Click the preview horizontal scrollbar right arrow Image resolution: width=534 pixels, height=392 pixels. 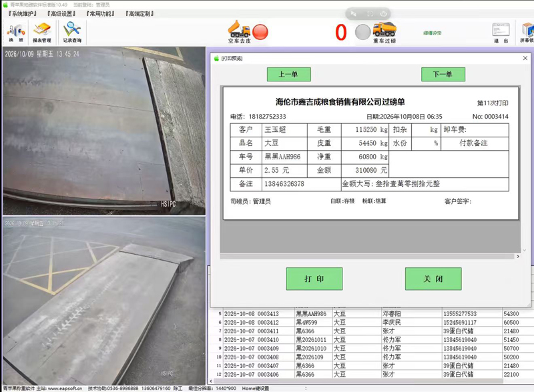[518, 256]
